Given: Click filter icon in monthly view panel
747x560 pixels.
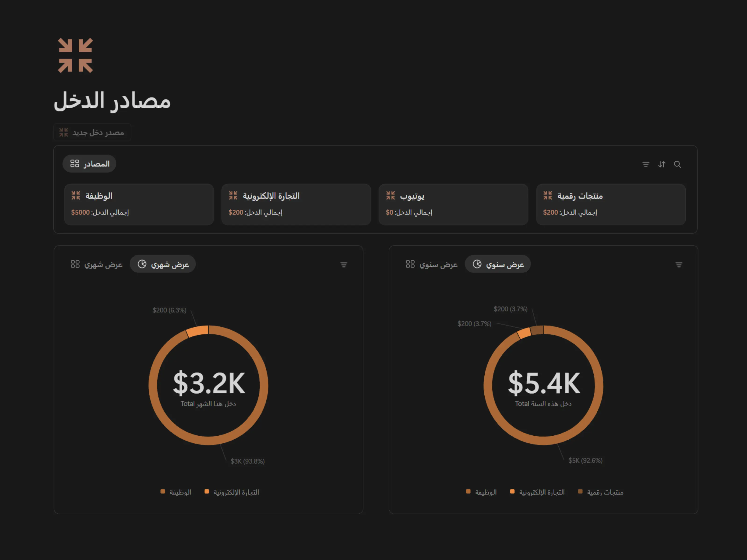Looking at the screenshot, I should coord(344,265).
